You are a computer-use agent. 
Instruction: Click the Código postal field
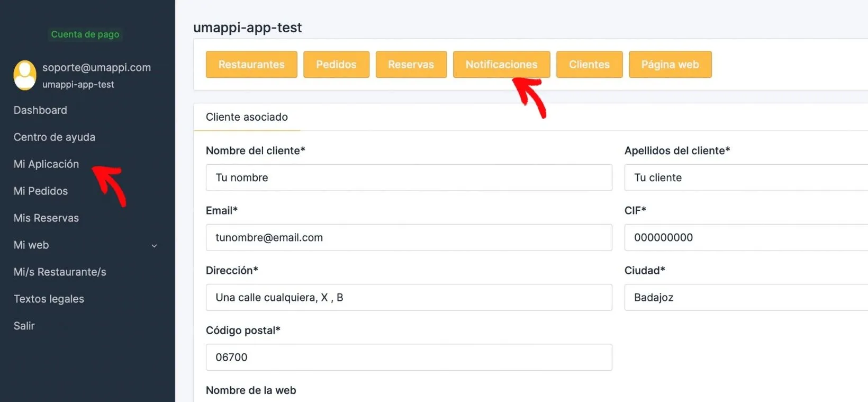409,357
